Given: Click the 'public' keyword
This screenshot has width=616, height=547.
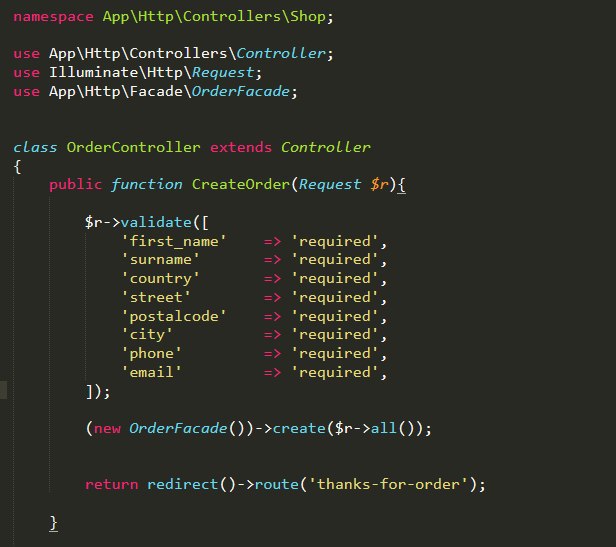Looking at the screenshot, I should (x=75, y=184).
